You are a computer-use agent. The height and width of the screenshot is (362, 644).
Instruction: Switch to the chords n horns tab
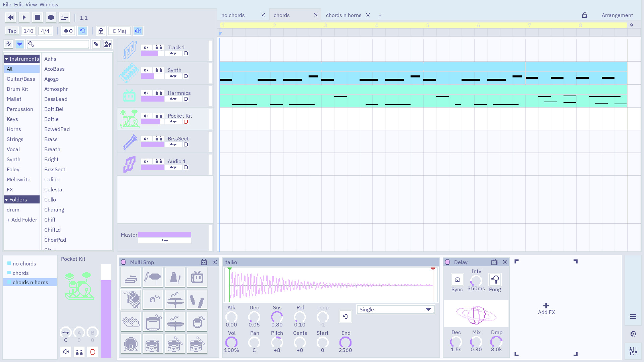(343, 15)
